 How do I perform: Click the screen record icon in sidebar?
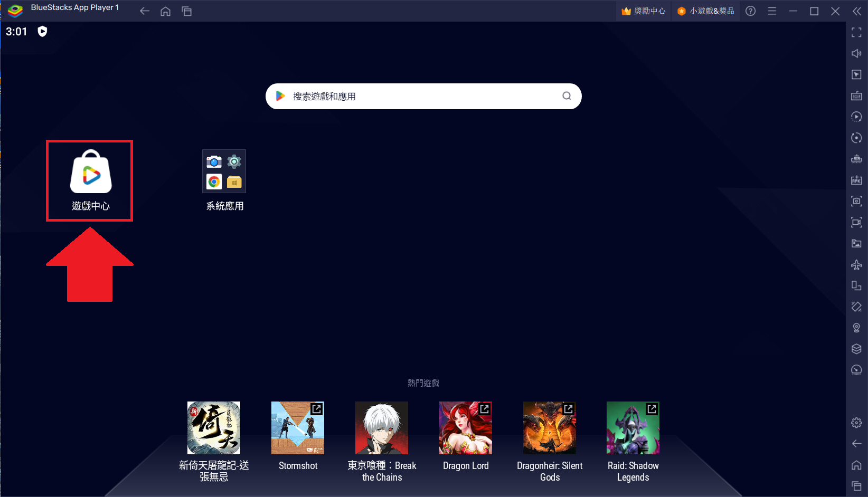(856, 222)
